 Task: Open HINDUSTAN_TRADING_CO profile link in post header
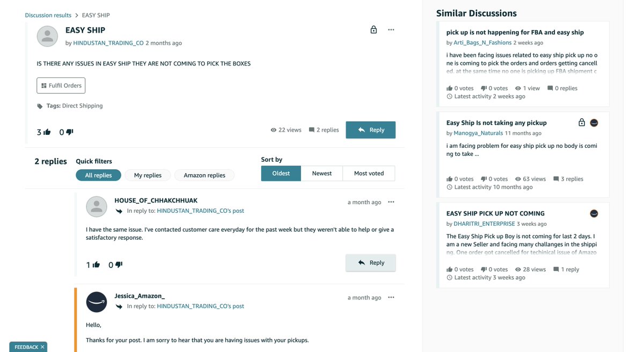(108, 43)
